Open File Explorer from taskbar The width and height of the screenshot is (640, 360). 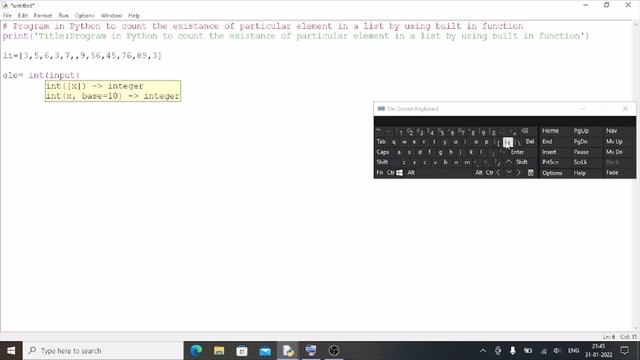click(219, 351)
